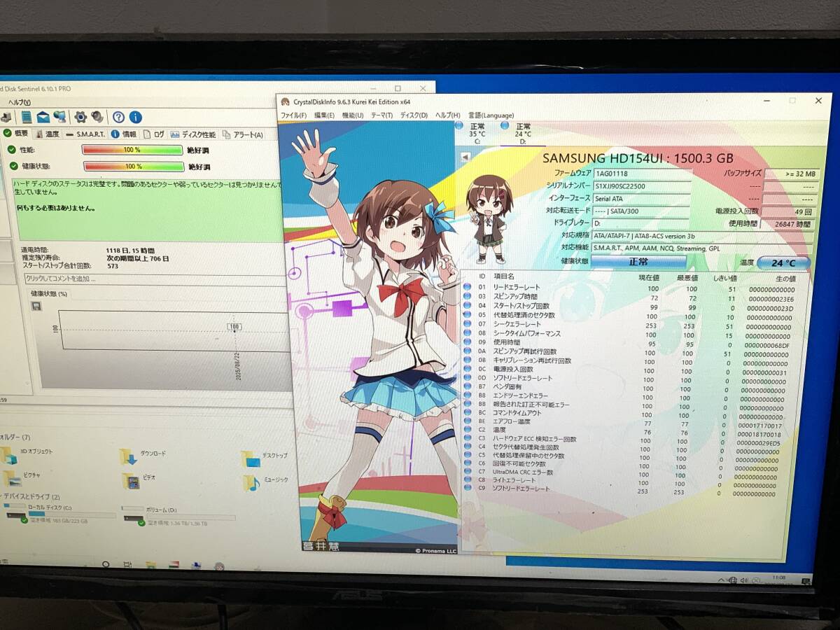
Task: Click the disk icon at toolbar's left edge in Hard Disk Sentinel
Action: [x=5, y=118]
